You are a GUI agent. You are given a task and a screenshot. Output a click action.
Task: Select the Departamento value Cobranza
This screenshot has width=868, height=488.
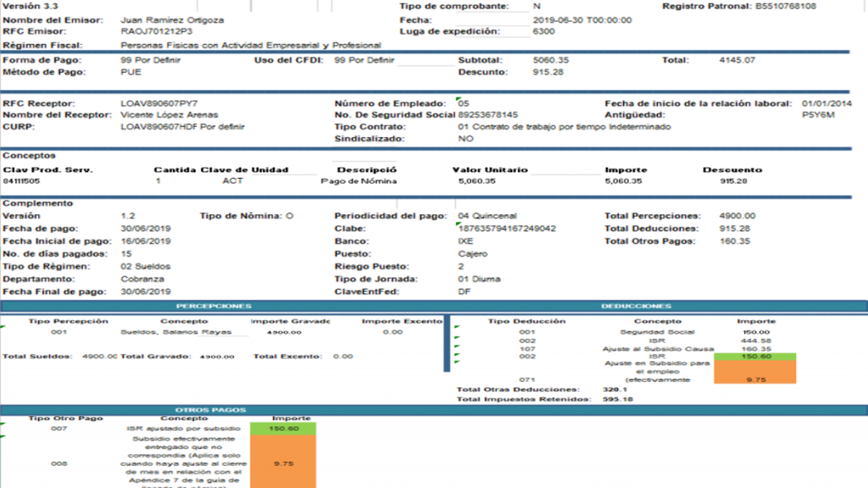142,279
